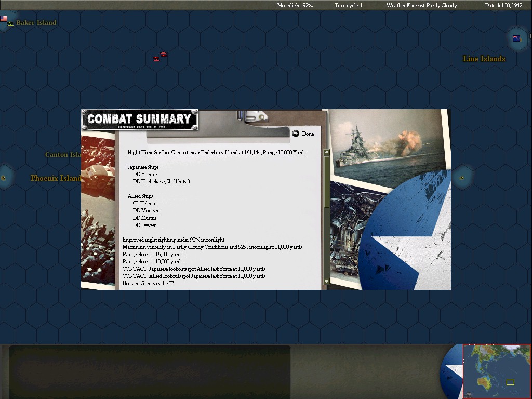This screenshot has width=532, height=399.
Task: Click the ship icon beside Baker Island
Action: click(x=10, y=24)
